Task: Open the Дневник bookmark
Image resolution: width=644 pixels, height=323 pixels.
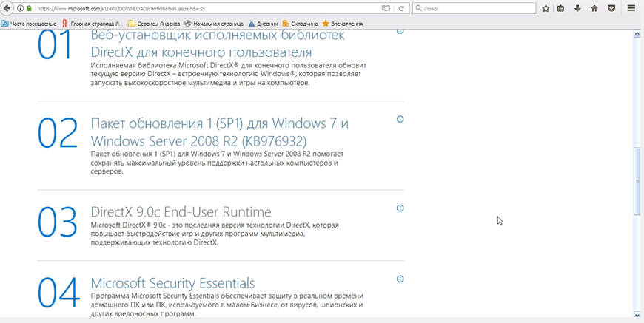Action: pos(263,24)
